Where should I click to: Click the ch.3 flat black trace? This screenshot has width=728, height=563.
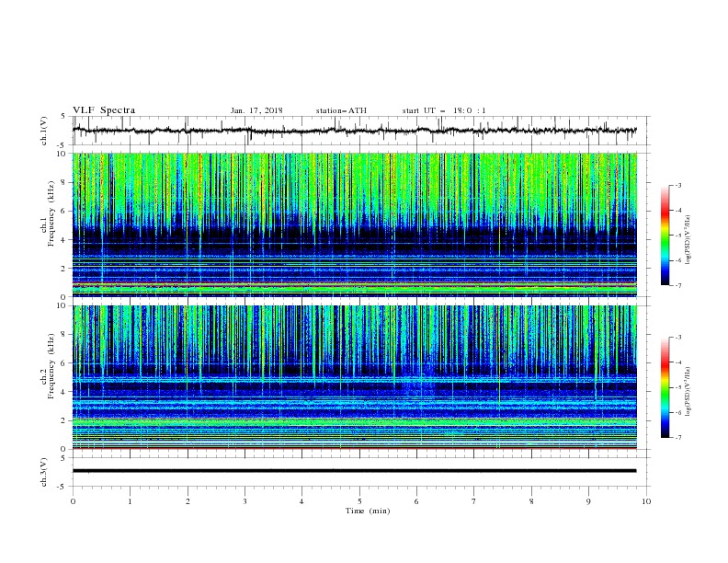[355, 471]
